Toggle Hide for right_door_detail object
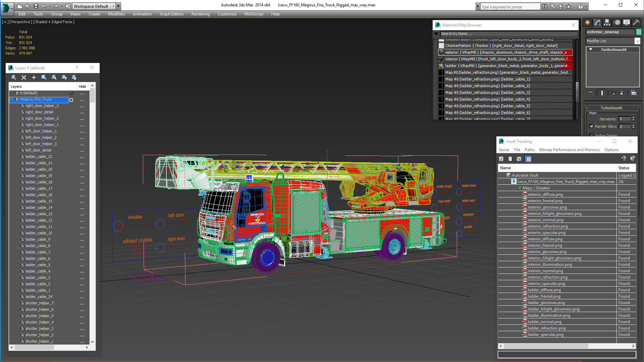Image resolution: width=644 pixels, height=362 pixels. (x=82, y=113)
